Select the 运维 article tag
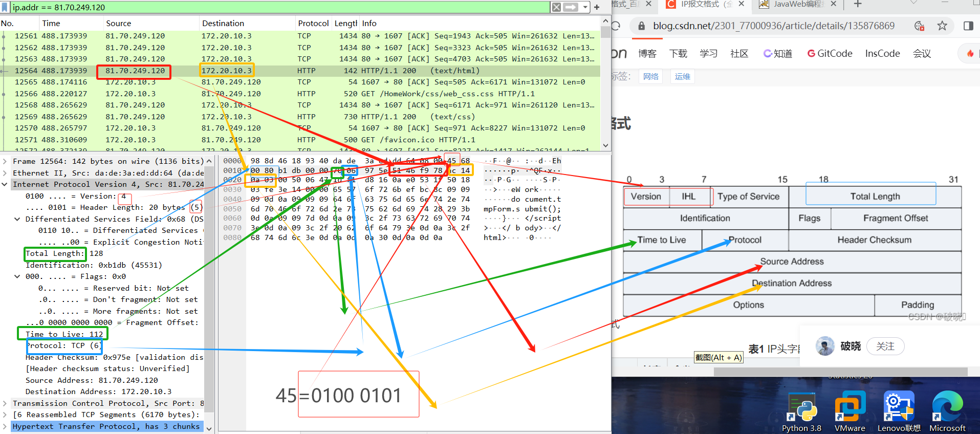 683,77
